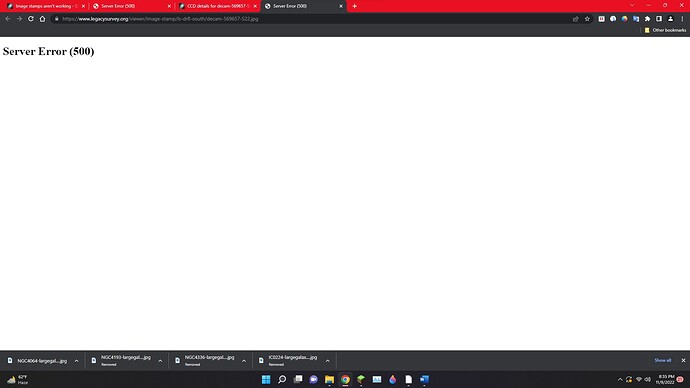Image resolution: width=690 pixels, height=388 pixels.
Task: Click the IC0224-largegalax jpg download item
Action: 288,361
